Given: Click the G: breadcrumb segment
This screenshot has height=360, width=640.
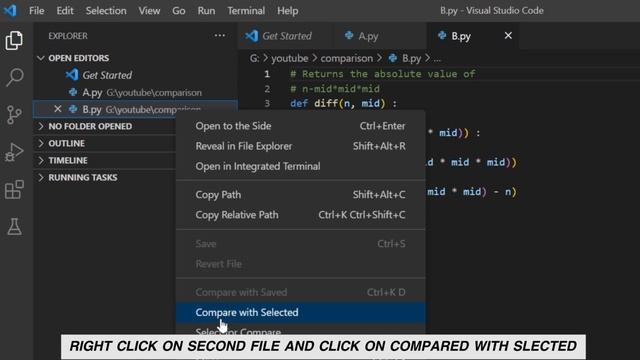Looking at the screenshot, I should [x=254, y=58].
